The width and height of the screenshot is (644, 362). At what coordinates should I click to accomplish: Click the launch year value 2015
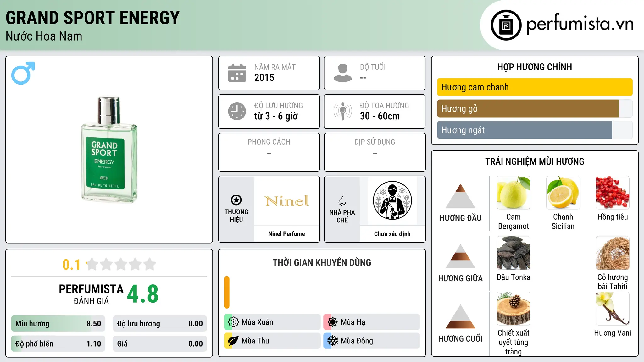(264, 78)
